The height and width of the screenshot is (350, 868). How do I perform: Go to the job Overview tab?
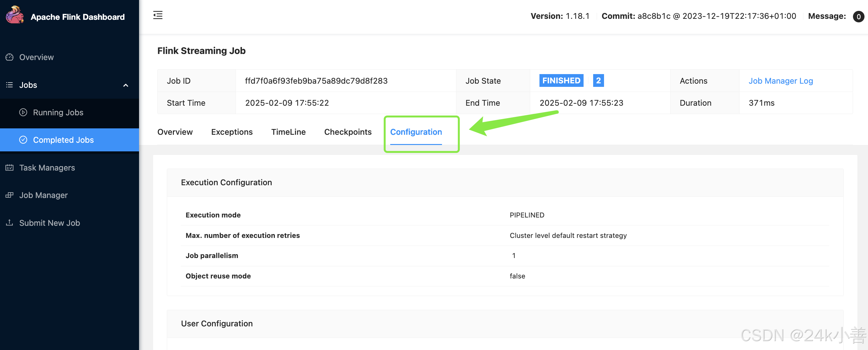175,132
